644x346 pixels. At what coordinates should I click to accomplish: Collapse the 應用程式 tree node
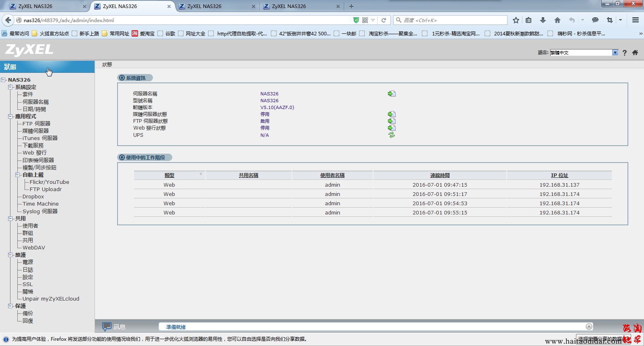pos(10,116)
